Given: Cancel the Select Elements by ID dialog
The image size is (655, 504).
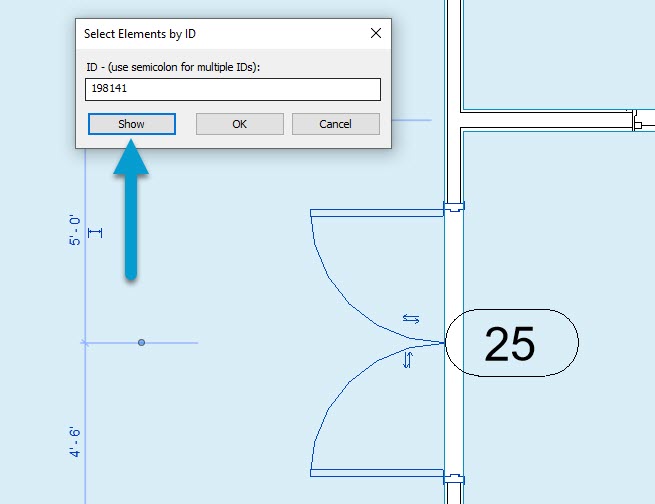Looking at the screenshot, I should 335,124.
